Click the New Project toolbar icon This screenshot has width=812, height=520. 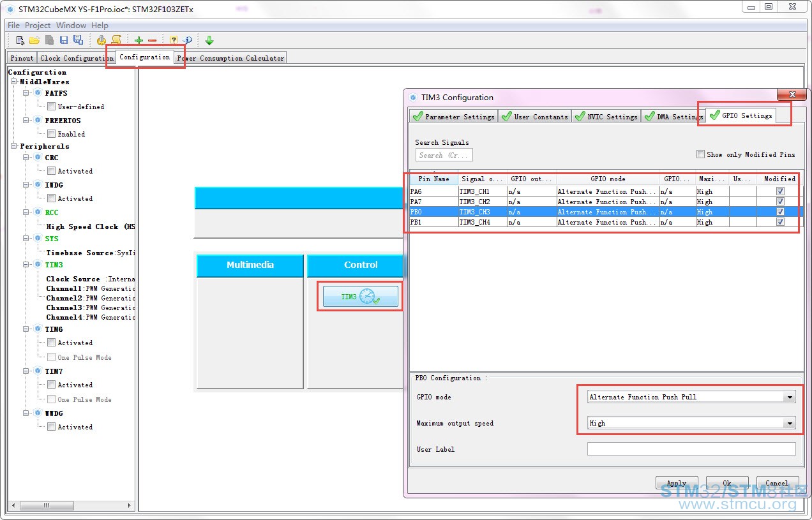click(20, 40)
